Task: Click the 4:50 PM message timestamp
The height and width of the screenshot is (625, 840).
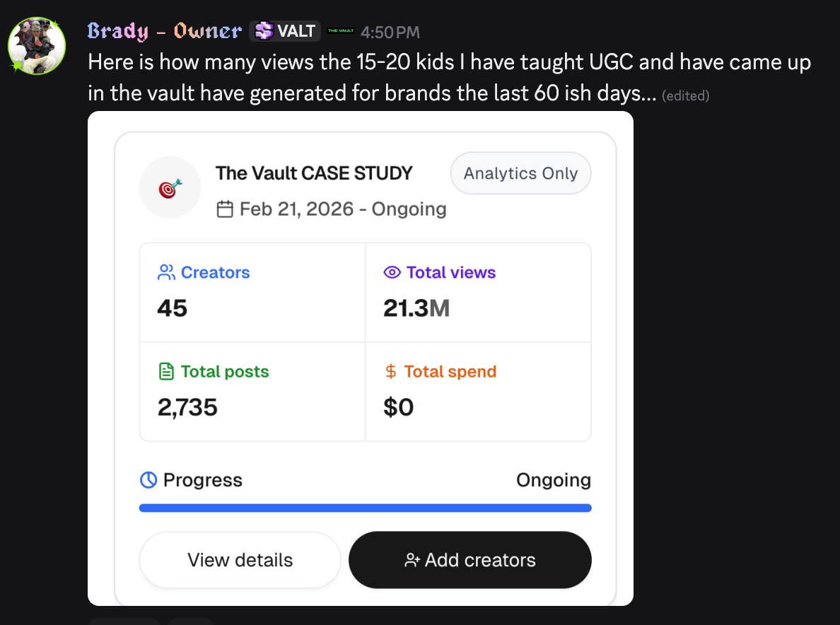Action: coord(390,32)
